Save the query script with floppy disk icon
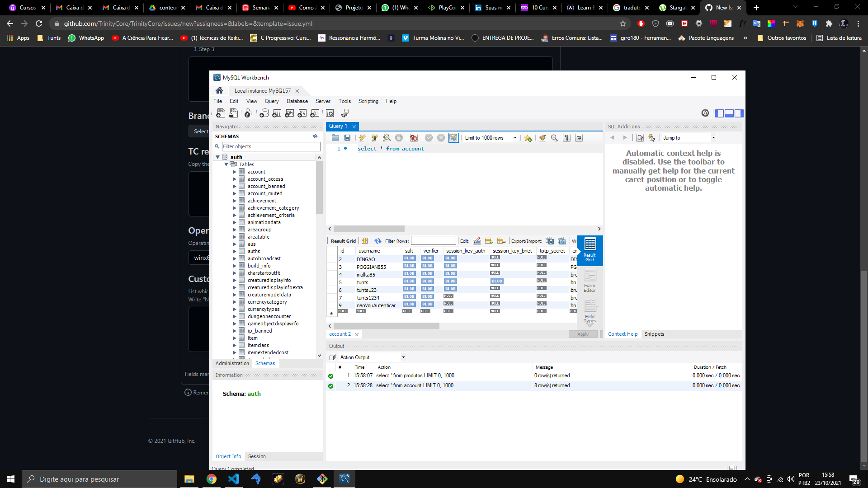This screenshot has width=868, height=488. (348, 138)
